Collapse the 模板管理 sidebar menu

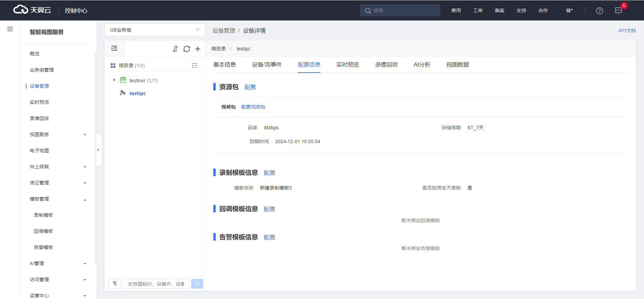pyautogui.click(x=85, y=200)
